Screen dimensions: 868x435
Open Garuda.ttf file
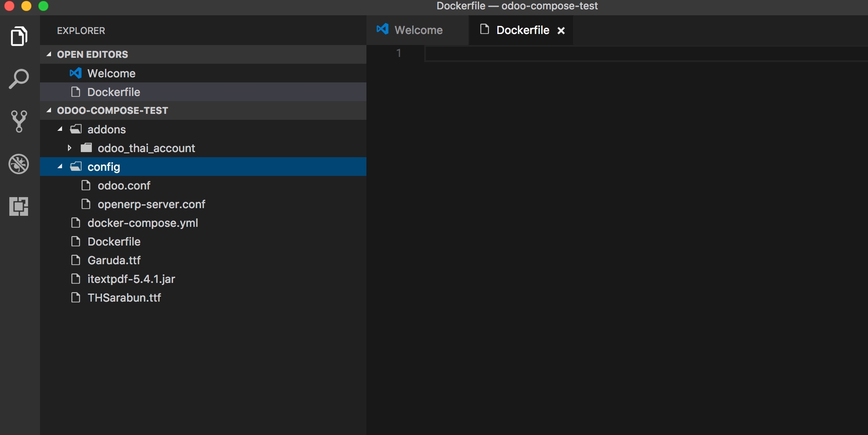click(x=114, y=260)
